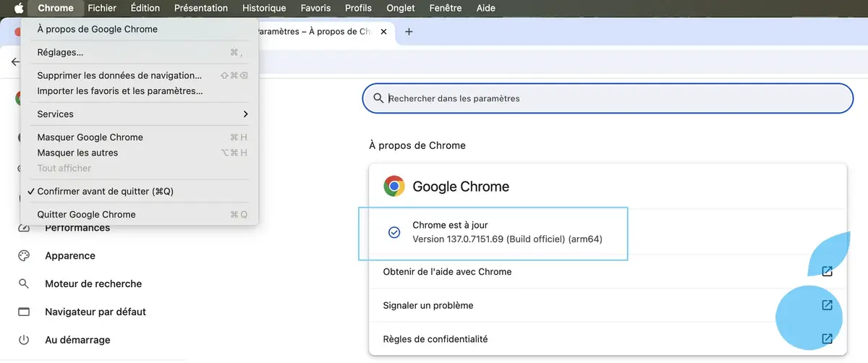Image resolution: width=868 pixels, height=363 pixels.
Task: Open a new tab with plus button
Action: pos(409,32)
